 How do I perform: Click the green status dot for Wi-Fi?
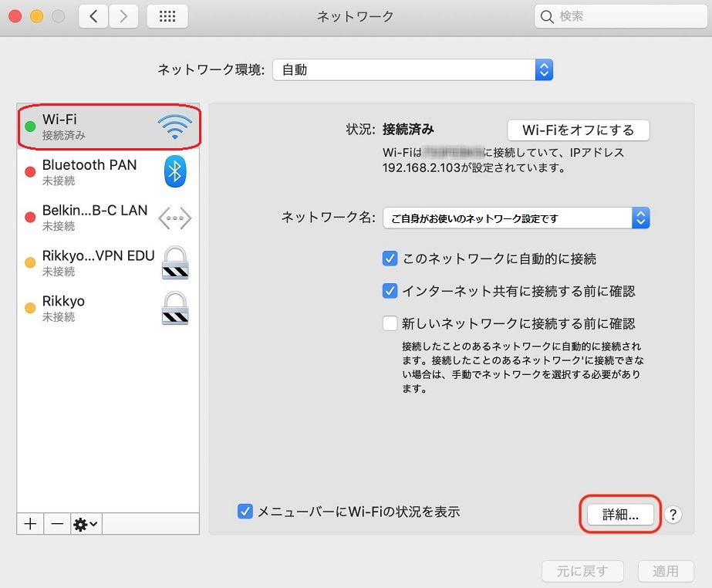tap(30, 127)
